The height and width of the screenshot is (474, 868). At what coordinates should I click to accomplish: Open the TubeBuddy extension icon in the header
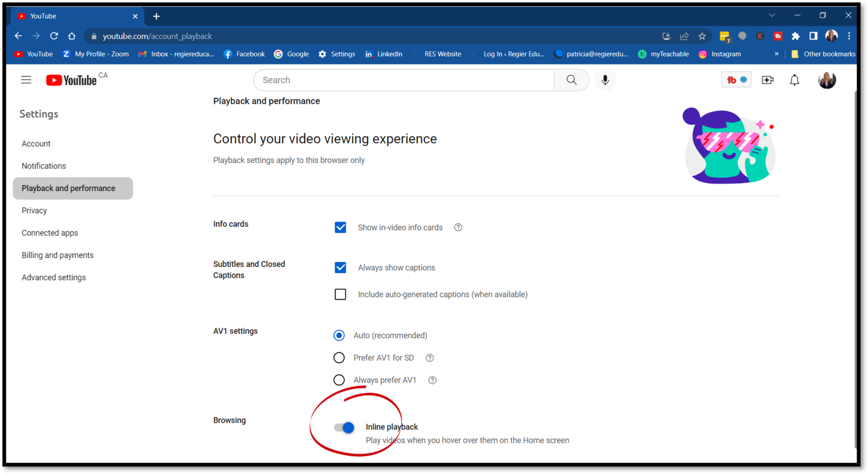pos(736,80)
